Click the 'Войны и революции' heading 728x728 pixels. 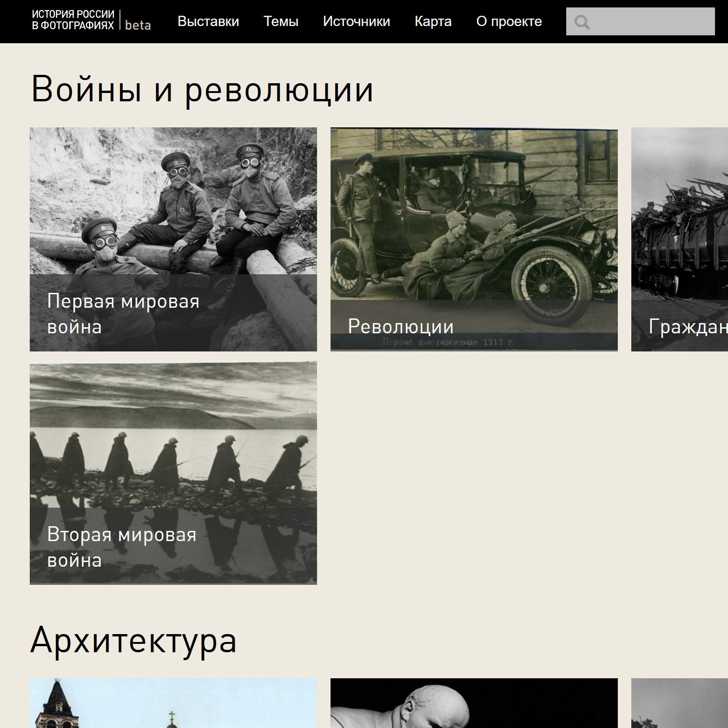click(x=202, y=89)
